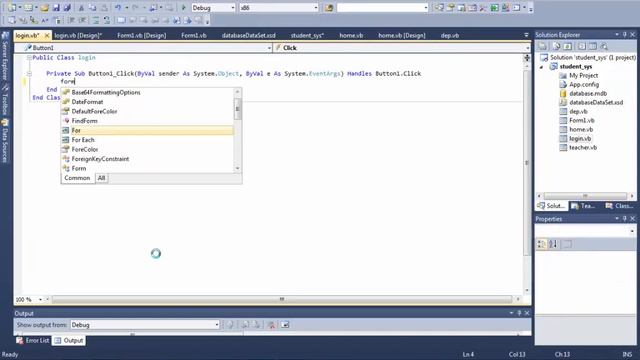Pin the Solution Explorer panel

pyautogui.click(x=624, y=35)
